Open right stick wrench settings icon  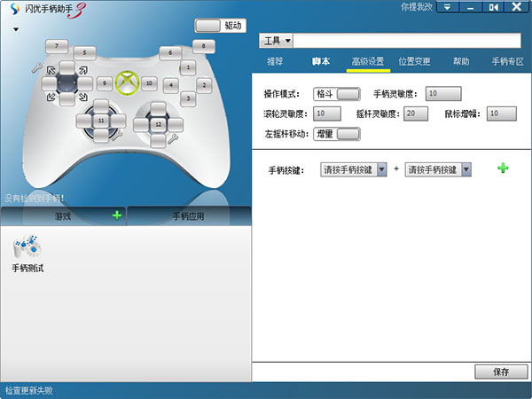173,138
